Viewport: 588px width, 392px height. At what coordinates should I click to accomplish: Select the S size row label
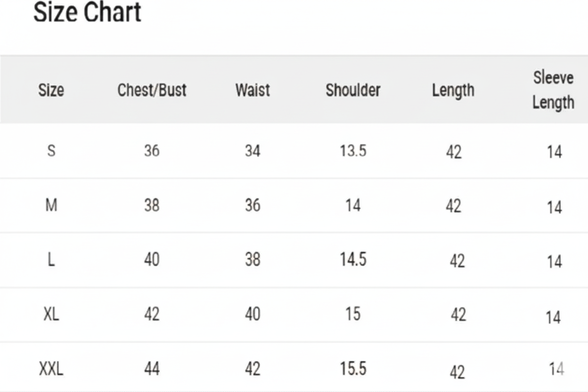[51, 151]
